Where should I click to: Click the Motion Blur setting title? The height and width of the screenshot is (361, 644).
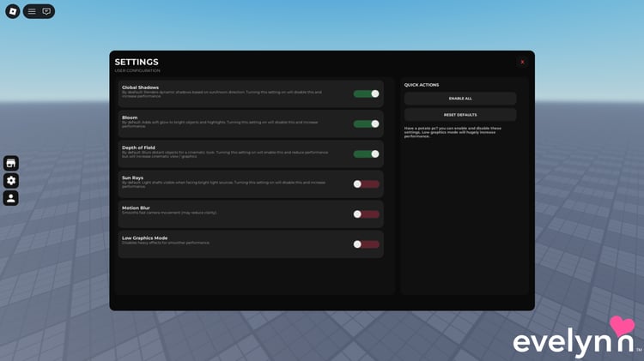click(136, 208)
